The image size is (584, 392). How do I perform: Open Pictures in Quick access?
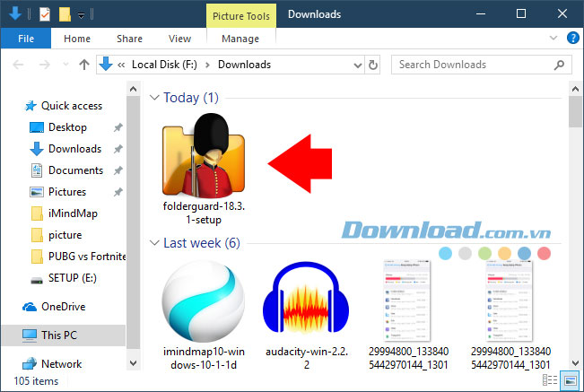57,192
